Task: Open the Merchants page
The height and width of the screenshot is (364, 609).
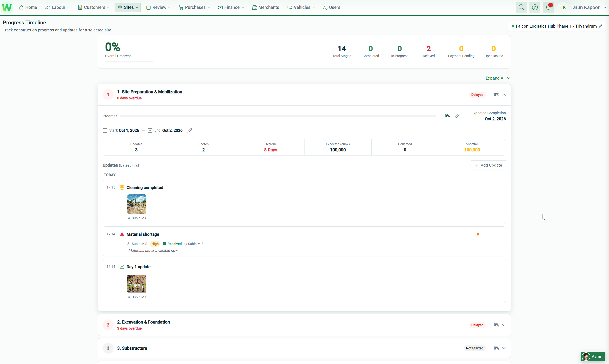Action: point(265,7)
